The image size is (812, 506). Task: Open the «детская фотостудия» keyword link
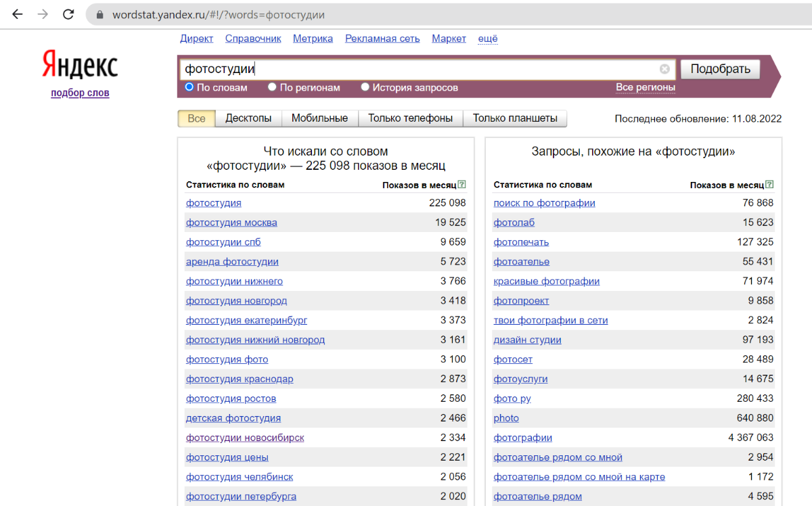point(233,418)
